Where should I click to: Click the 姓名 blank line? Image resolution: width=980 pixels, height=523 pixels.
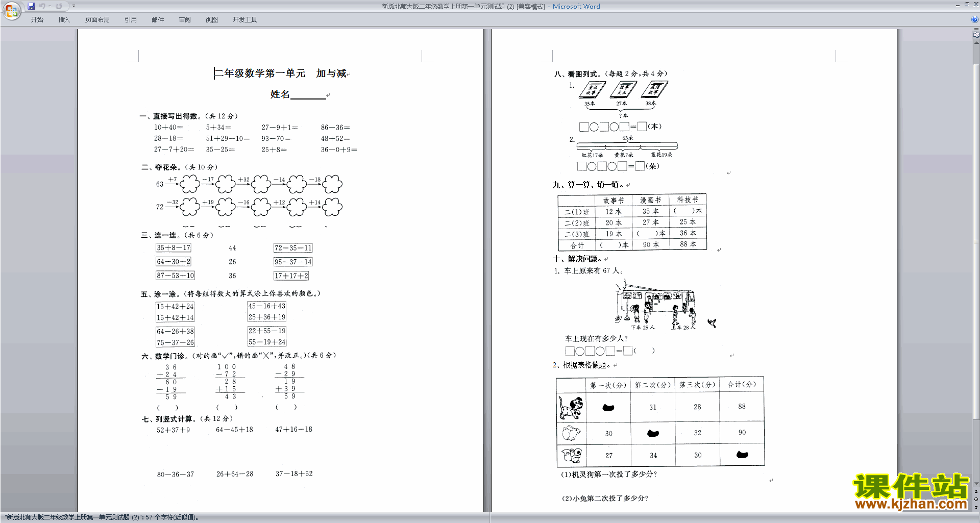click(x=308, y=95)
